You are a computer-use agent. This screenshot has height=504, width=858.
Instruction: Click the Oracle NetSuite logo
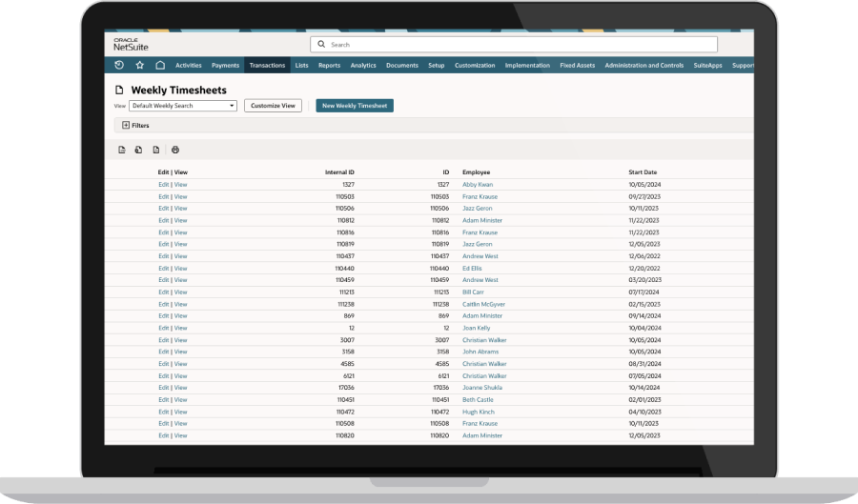coord(131,44)
